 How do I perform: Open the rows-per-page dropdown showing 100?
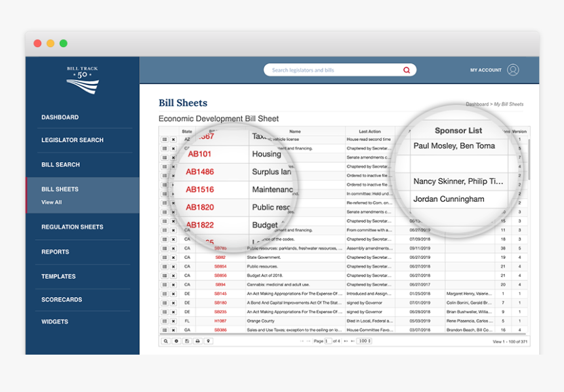(365, 341)
